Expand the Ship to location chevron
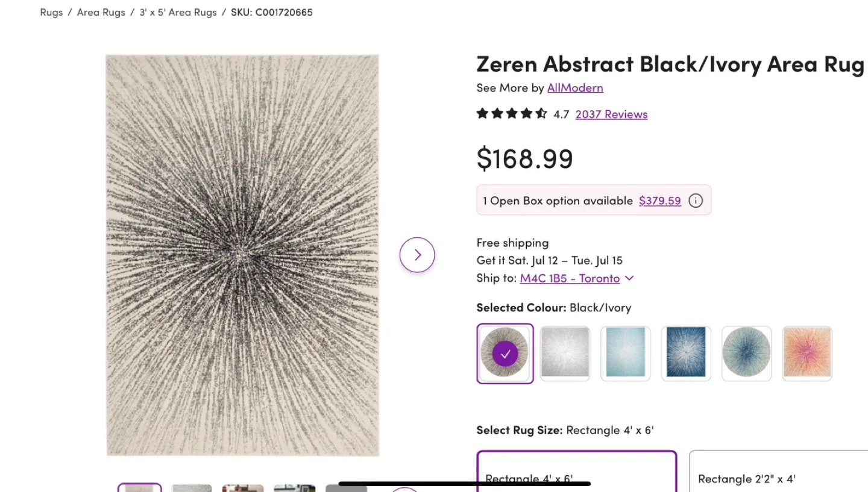The image size is (868, 492). [x=629, y=278]
